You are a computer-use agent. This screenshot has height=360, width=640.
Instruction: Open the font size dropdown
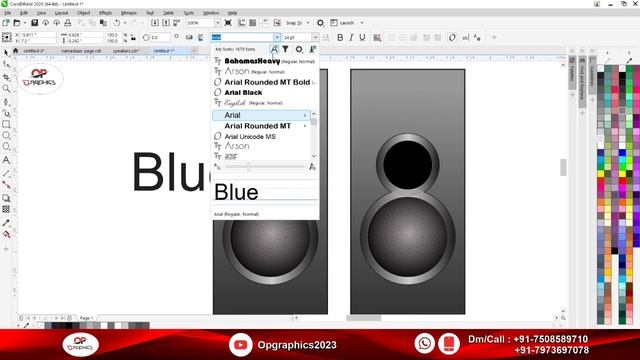pyautogui.click(x=315, y=38)
